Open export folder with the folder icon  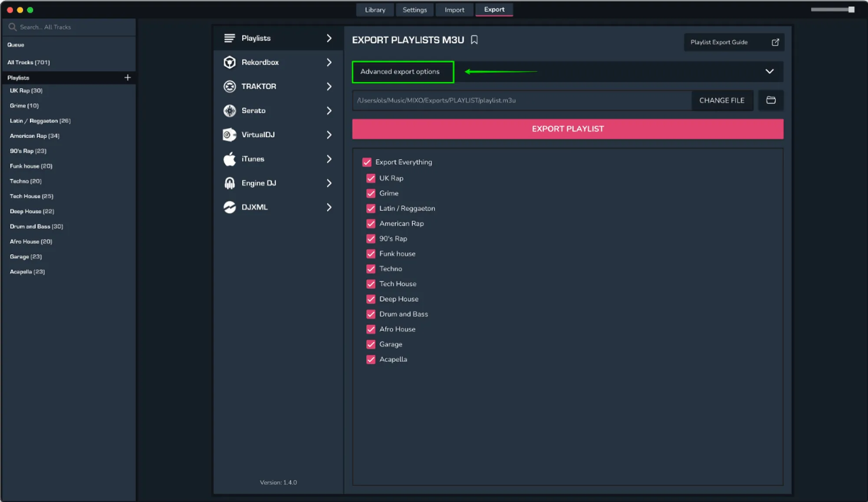(x=771, y=100)
